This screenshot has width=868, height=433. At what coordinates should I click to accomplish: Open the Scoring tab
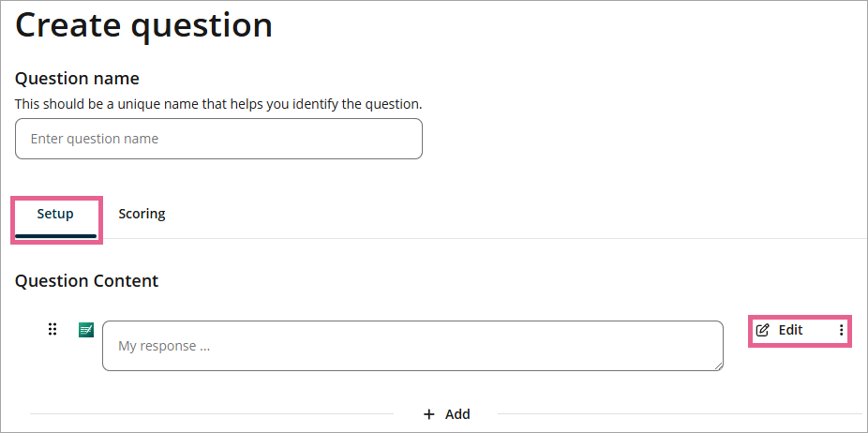[142, 214]
